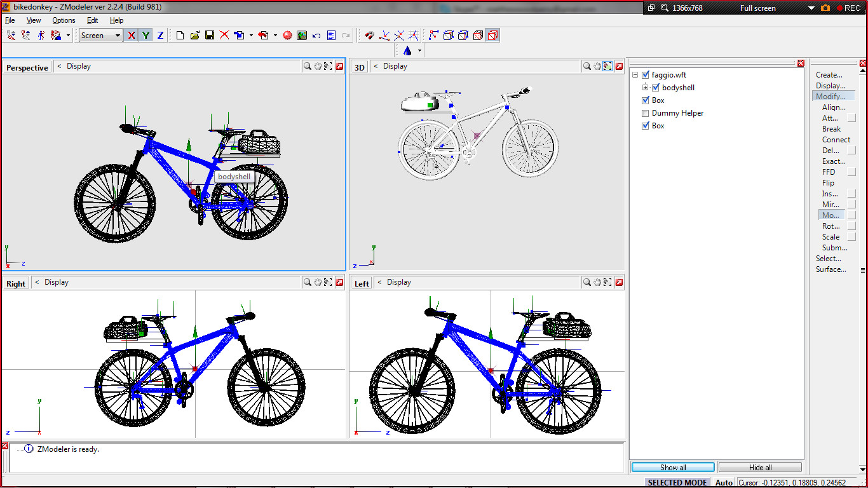This screenshot has height=488, width=868.
Task: Click the red X delete icon in toolbar
Action: [x=224, y=36]
